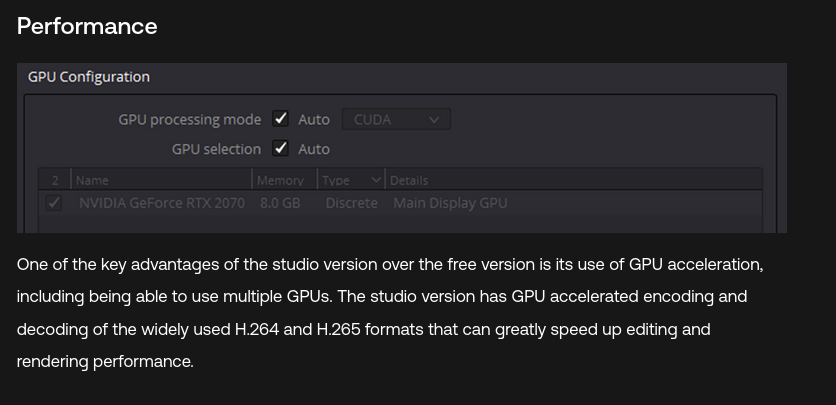836x405 pixels.
Task: Select the NVIDIA GeForce RTX 2070 row name
Action: [x=162, y=203]
